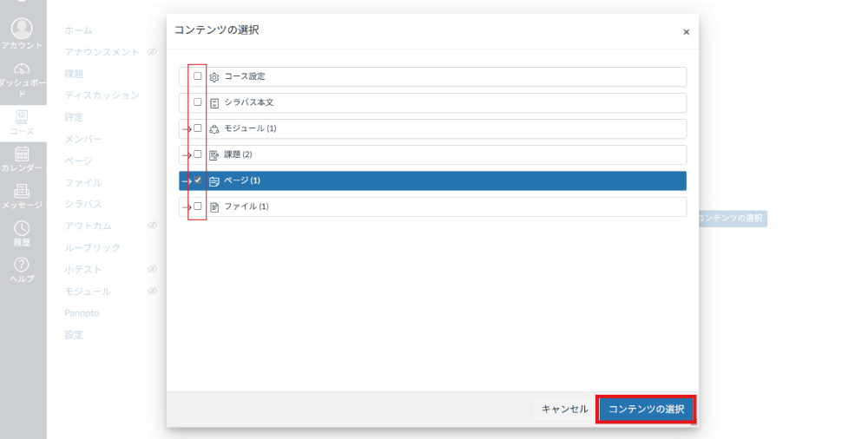Open 小テスト in course menu

pyautogui.click(x=83, y=270)
